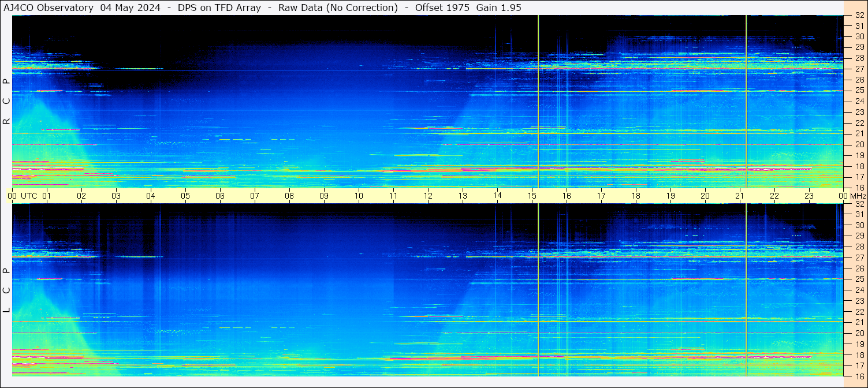Viewport: 868px width, 388px height.
Task: Click the 15 hour label on the time axis
Action: (x=532, y=196)
